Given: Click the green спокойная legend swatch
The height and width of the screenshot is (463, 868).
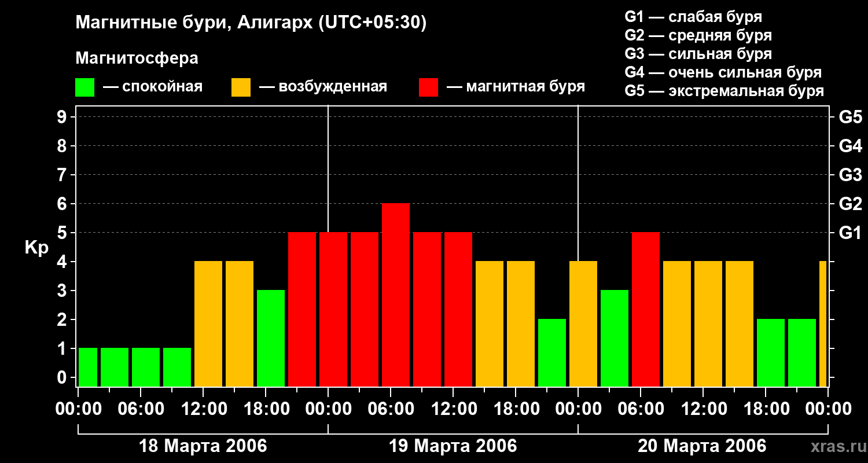Looking at the screenshot, I should click(x=85, y=87).
